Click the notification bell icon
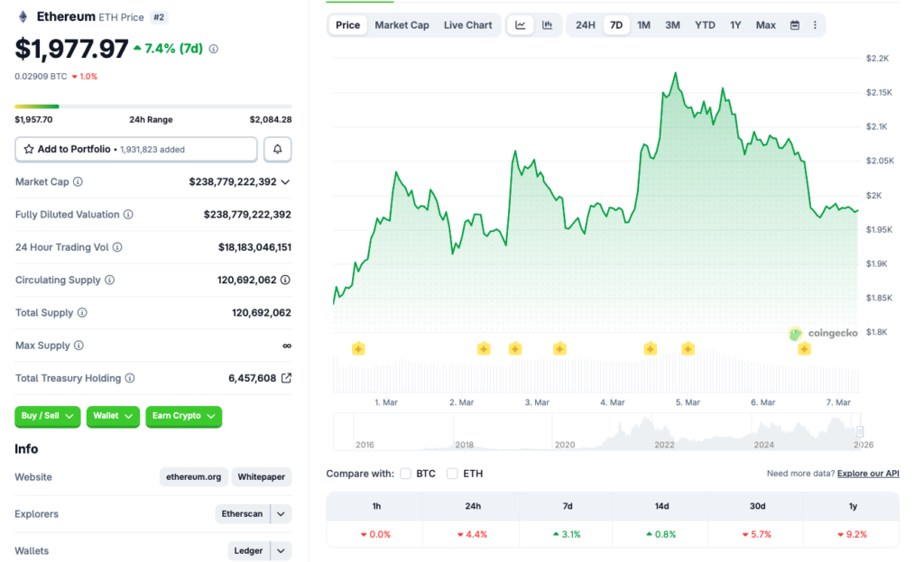The image size is (924, 562). [277, 149]
